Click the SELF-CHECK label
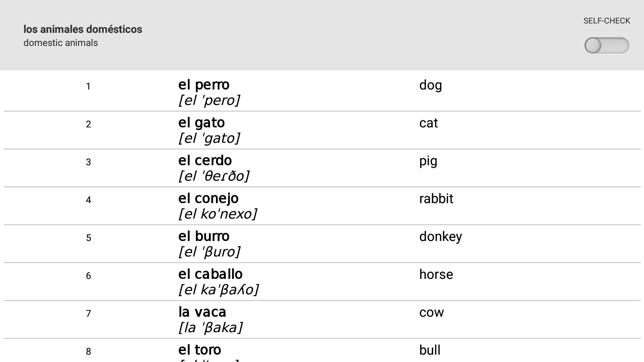The width and height of the screenshot is (644, 362). coord(606,20)
